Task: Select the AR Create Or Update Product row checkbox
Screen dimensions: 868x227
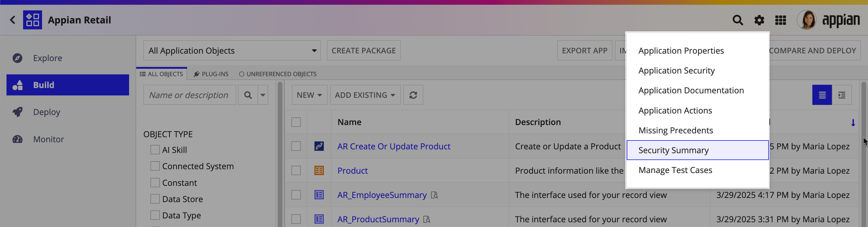Action: tap(296, 146)
